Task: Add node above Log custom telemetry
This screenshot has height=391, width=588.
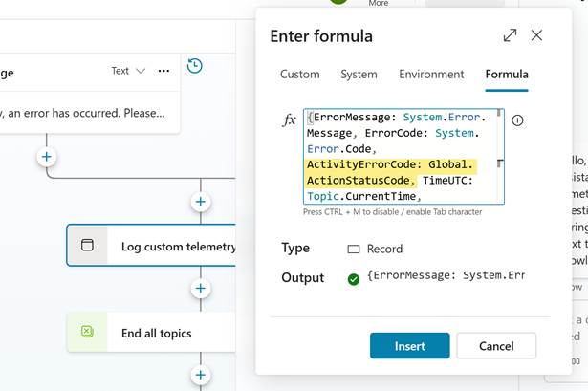Action: pos(200,202)
